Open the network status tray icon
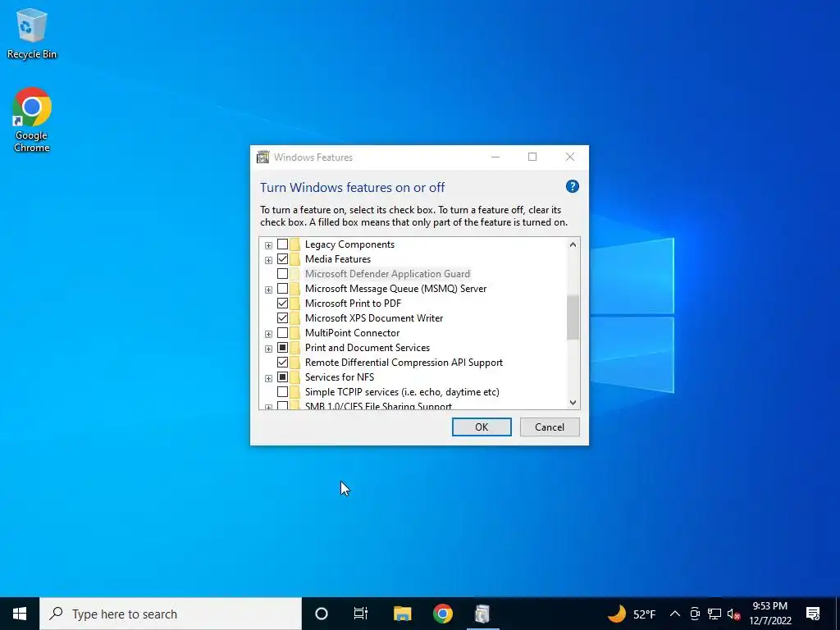The width and height of the screenshot is (840, 630). coord(714,614)
